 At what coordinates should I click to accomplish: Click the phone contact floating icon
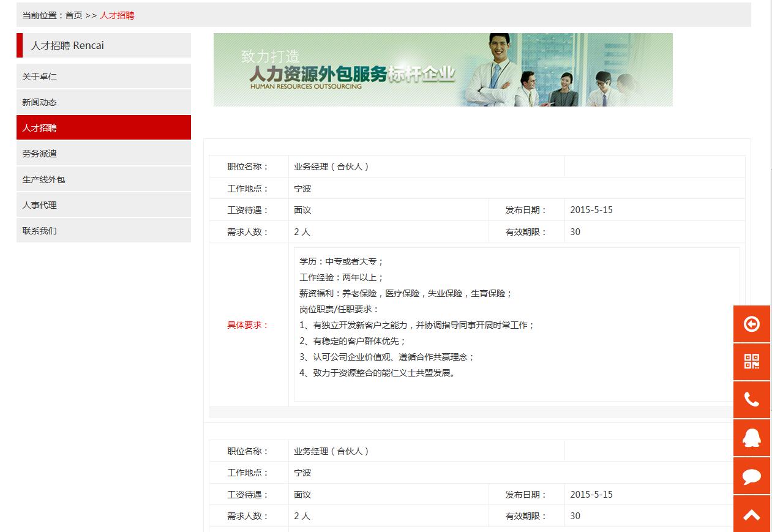coord(752,400)
